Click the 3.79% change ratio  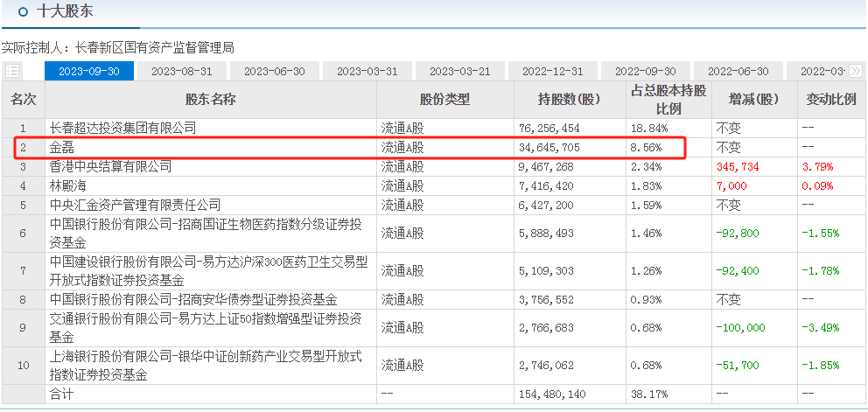817,167
